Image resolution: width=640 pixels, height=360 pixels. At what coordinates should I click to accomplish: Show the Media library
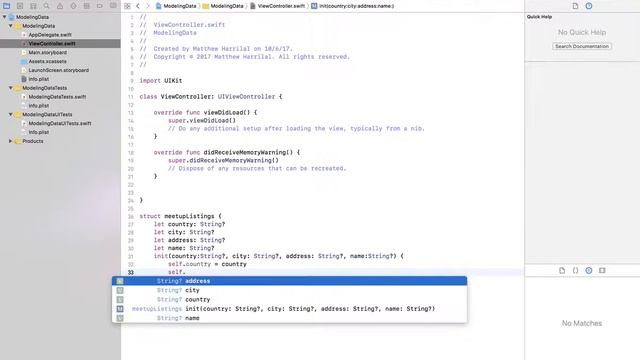602,270
